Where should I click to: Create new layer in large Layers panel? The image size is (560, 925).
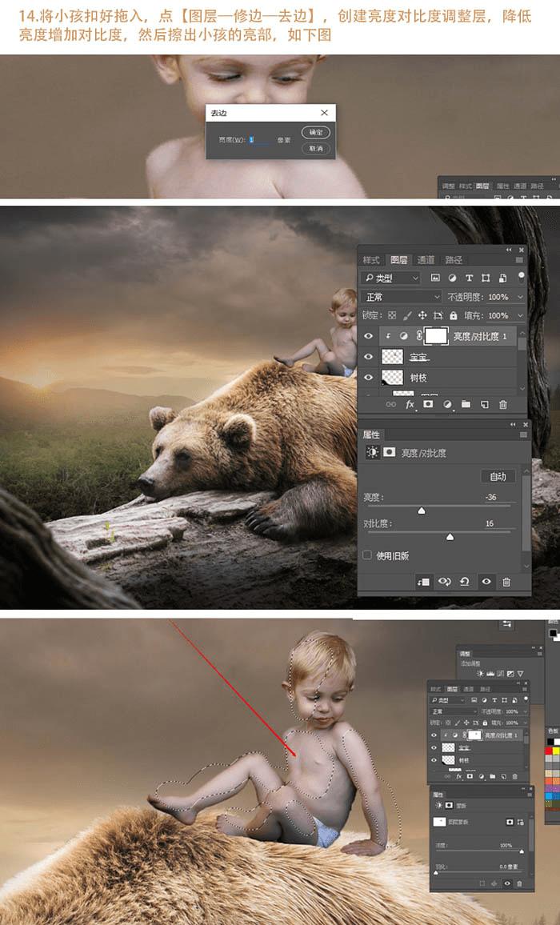(485, 405)
